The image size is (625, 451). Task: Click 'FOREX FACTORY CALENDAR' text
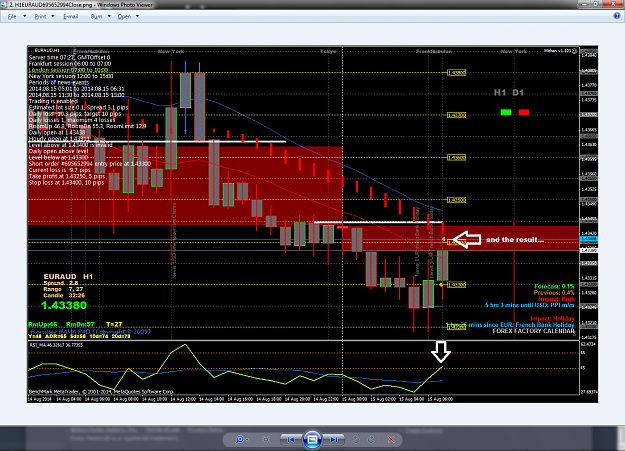tap(534, 331)
